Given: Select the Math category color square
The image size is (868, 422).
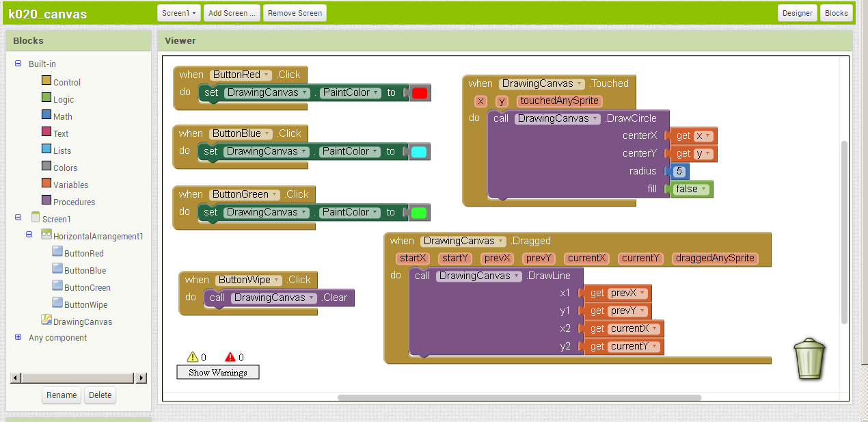Looking at the screenshot, I should click(46, 116).
